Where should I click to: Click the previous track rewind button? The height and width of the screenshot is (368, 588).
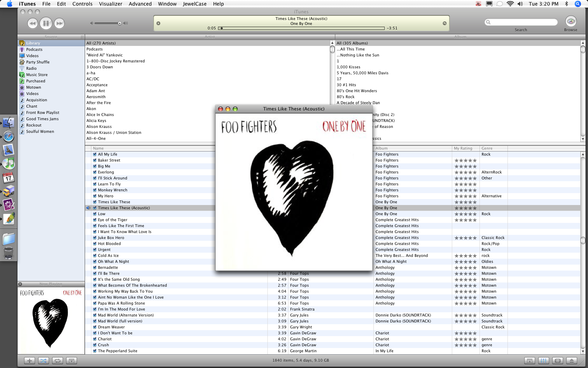[x=33, y=23]
